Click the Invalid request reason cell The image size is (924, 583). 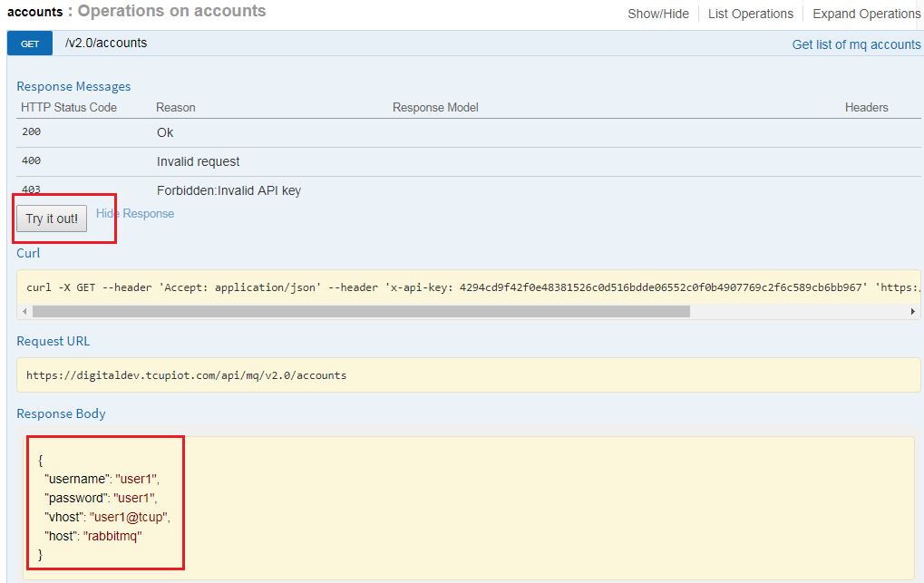pos(198,161)
